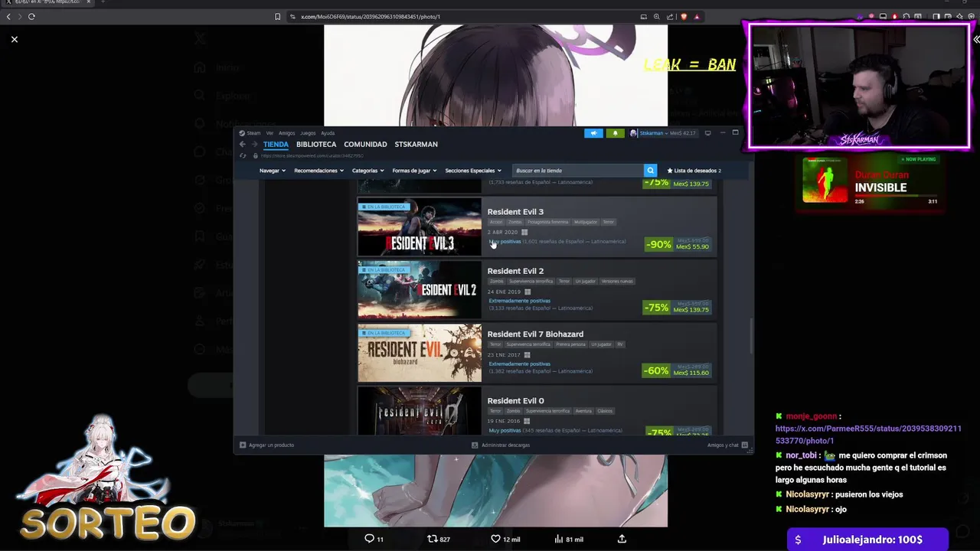Open the Resident Evil 2 thumbnail

click(x=420, y=290)
